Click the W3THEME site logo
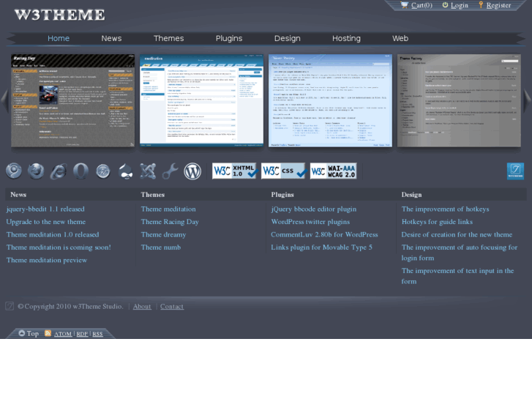The height and width of the screenshot is (399, 532). point(60,15)
